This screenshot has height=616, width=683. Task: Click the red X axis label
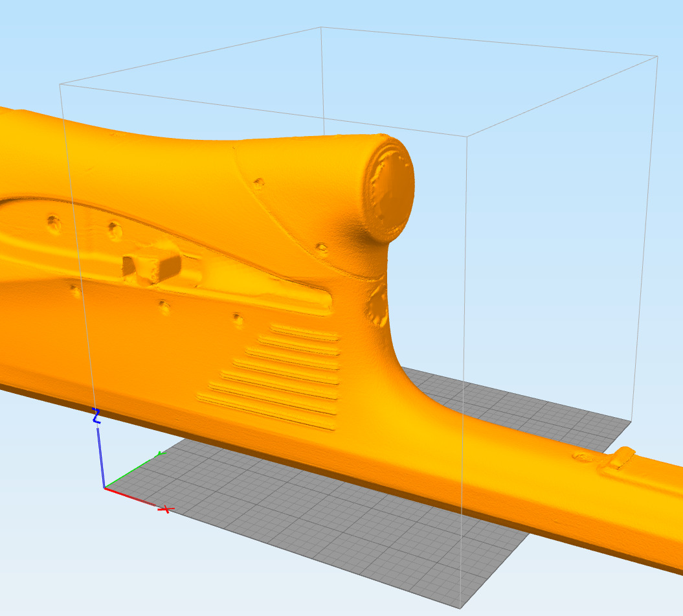click(x=166, y=509)
